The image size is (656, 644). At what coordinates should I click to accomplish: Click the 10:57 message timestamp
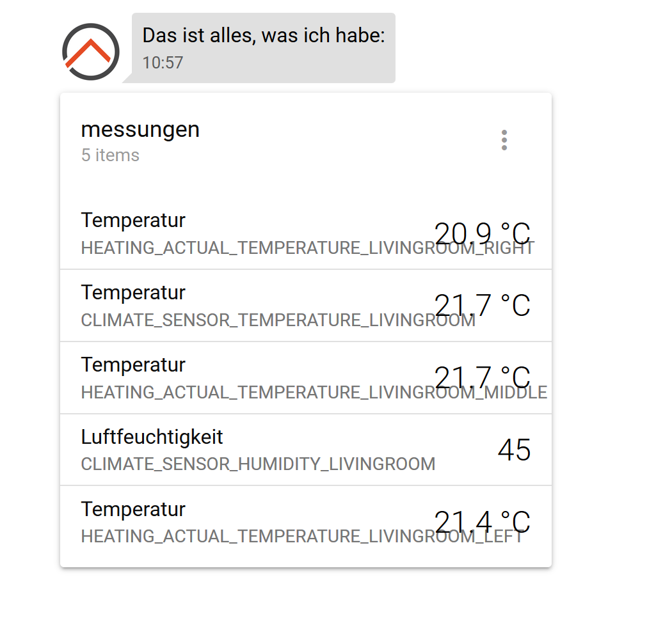coord(163,63)
